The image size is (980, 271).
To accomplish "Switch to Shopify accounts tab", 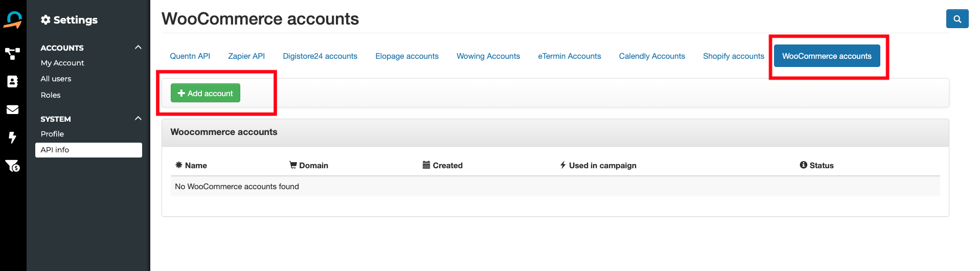I will pyautogui.click(x=734, y=56).
